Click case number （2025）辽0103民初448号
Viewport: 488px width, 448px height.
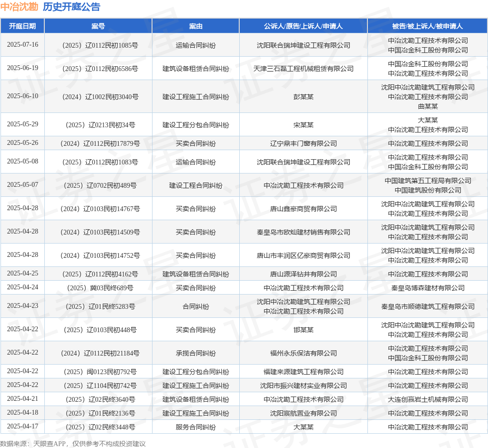100,330
